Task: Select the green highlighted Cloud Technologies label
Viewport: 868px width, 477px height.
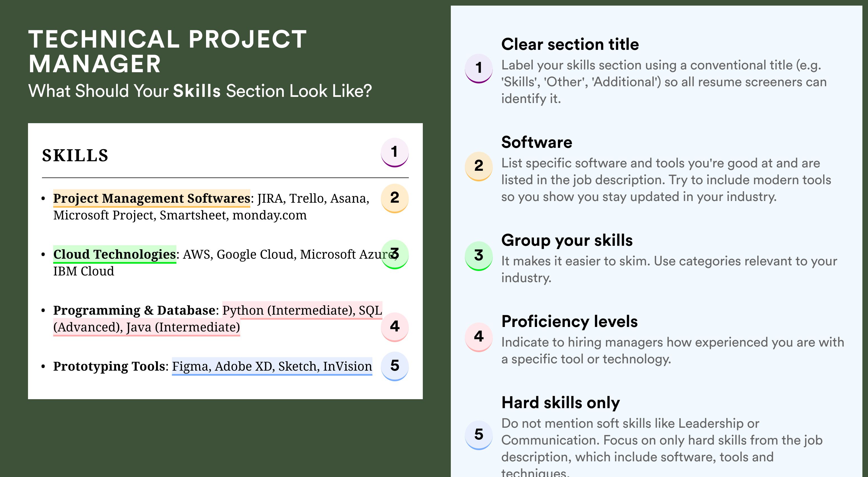Action: click(115, 254)
